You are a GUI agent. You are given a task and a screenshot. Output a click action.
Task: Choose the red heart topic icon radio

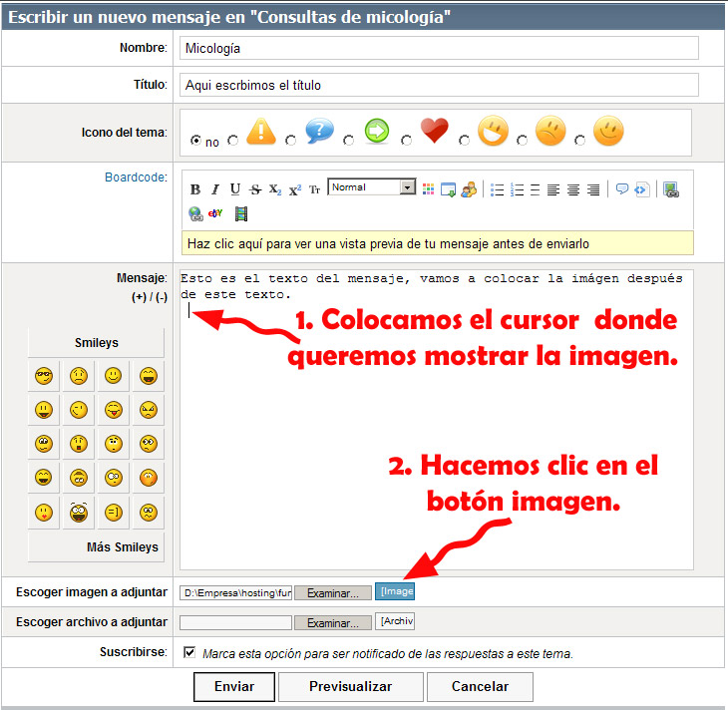pyautogui.click(x=407, y=141)
